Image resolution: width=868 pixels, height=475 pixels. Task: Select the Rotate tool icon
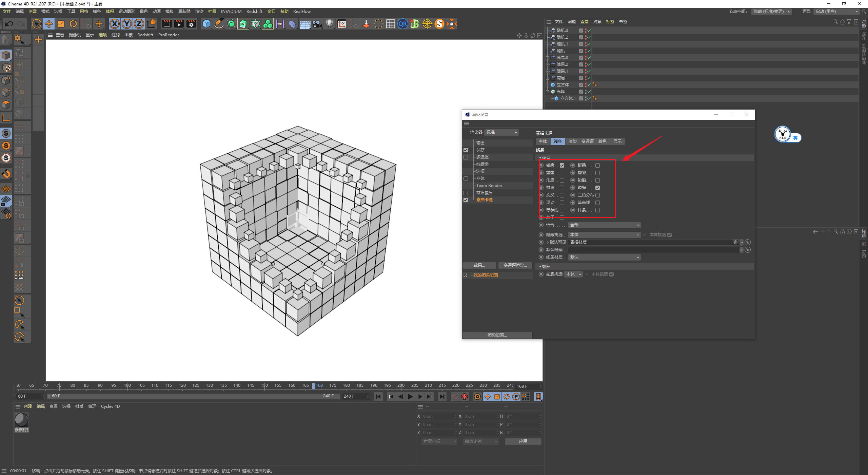click(73, 24)
